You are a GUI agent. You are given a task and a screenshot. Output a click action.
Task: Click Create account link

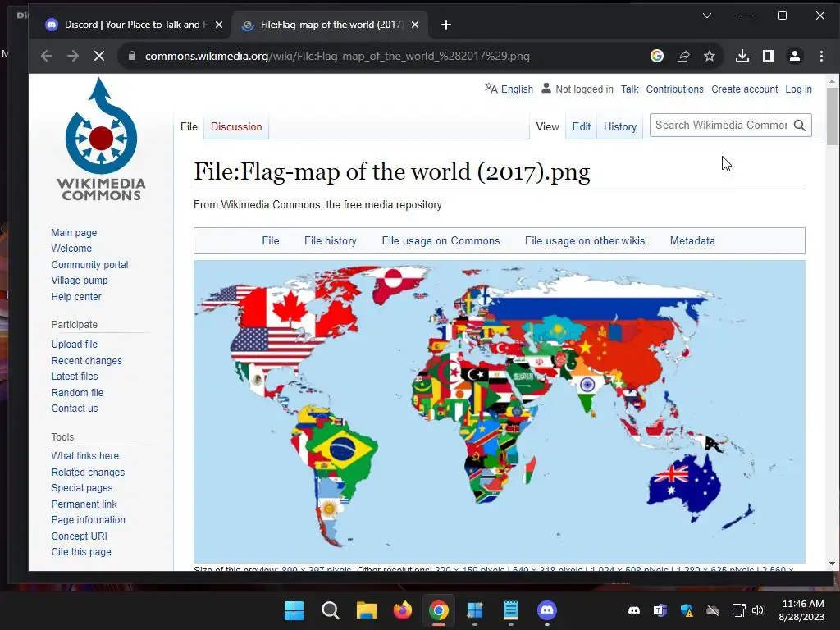(x=744, y=89)
